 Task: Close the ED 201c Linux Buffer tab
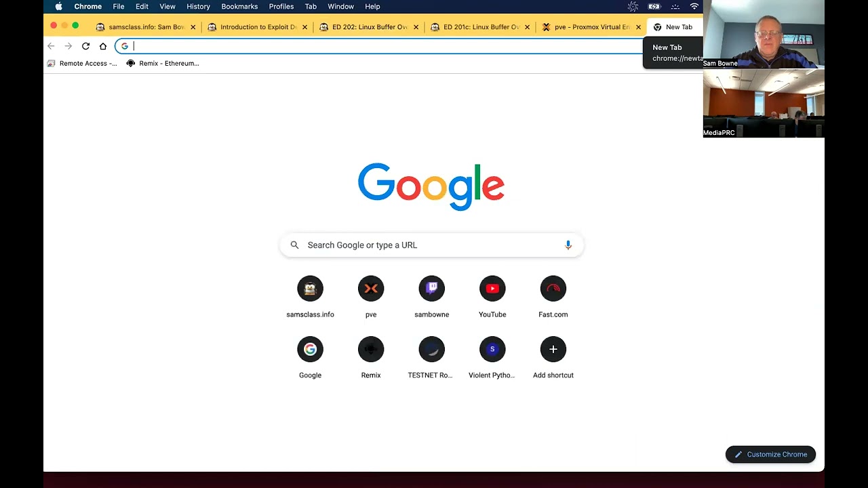pyautogui.click(x=527, y=27)
